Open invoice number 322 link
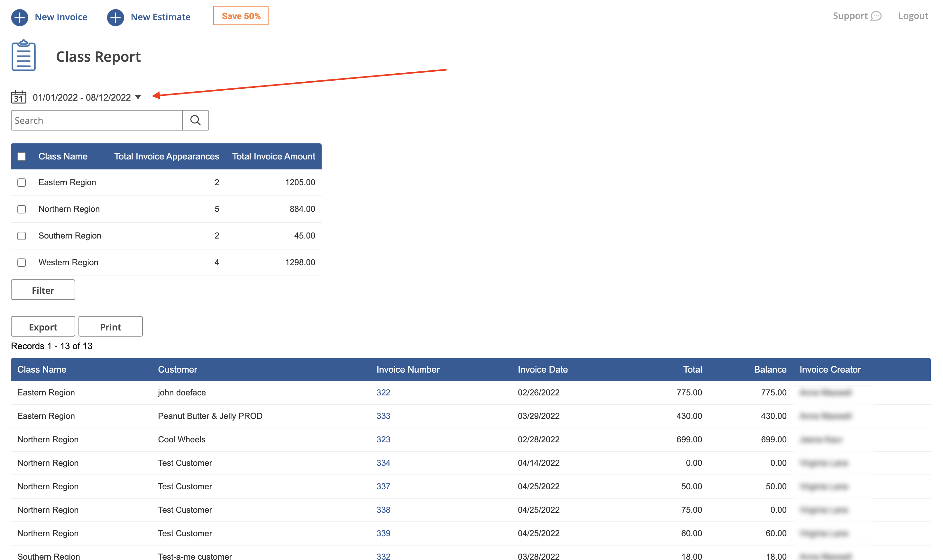This screenshot has height=560, width=943. tap(383, 393)
